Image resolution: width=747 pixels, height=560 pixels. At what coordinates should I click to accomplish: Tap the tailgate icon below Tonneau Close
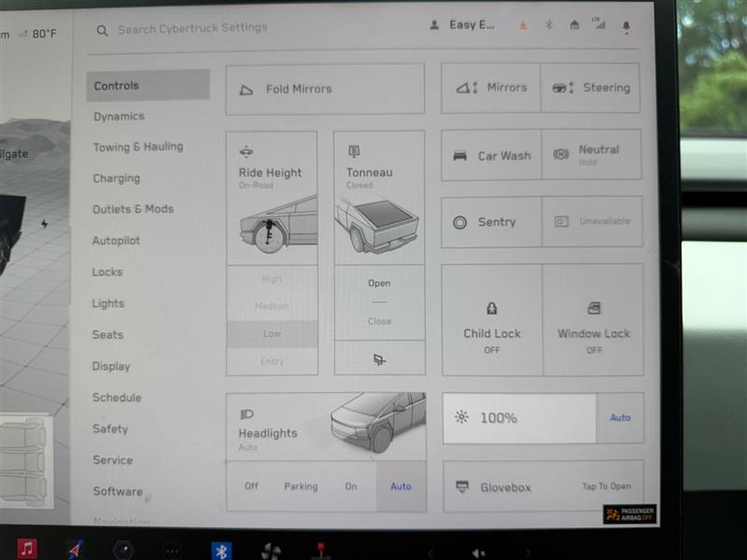(x=380, y=358)
